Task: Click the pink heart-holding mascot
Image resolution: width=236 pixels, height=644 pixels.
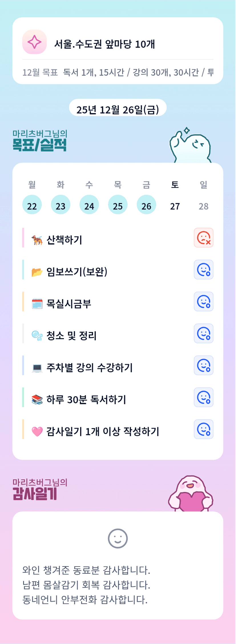Action: pos(191,494)
